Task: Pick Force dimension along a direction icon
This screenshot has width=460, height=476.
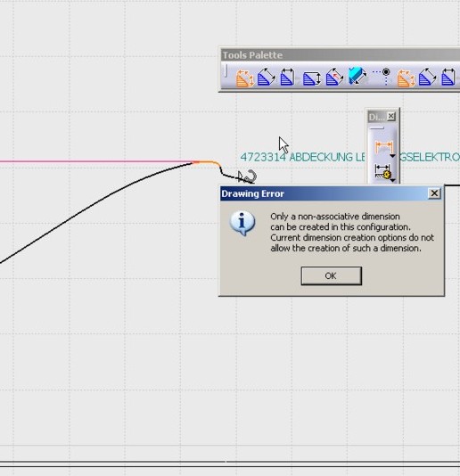Action: pos(334,77)
